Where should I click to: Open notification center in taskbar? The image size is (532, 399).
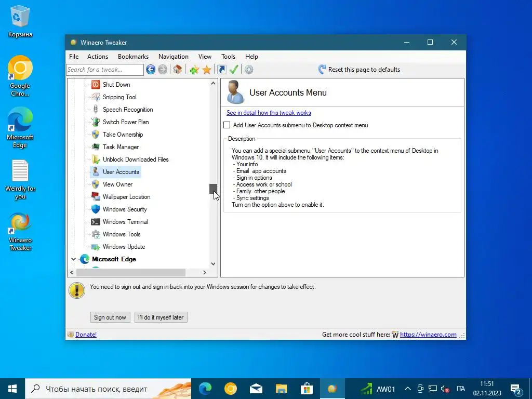pos(516,389)
